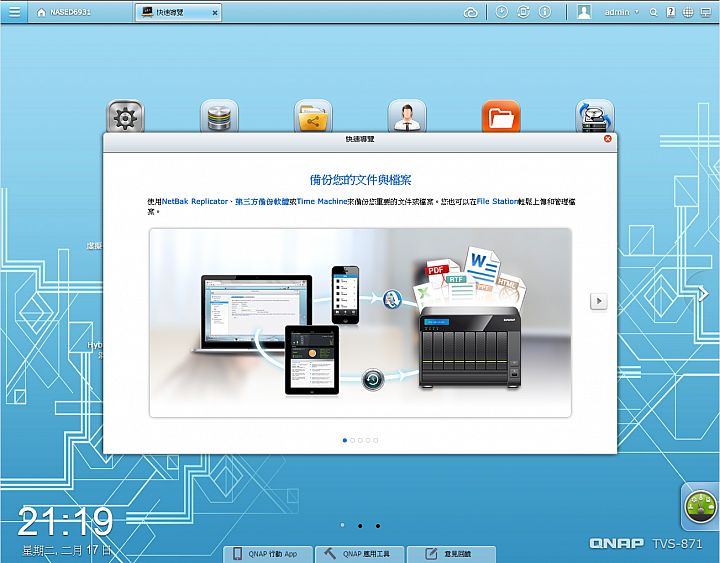Select the fourth tour page dot
This screenshot has width=720, height=563.
point(368,440)
